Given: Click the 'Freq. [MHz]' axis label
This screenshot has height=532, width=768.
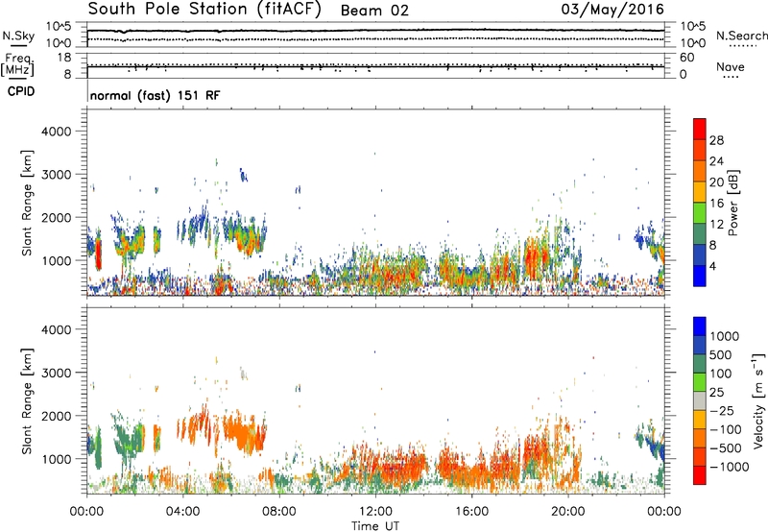Looking at the screenshot, I should point(18,64).
